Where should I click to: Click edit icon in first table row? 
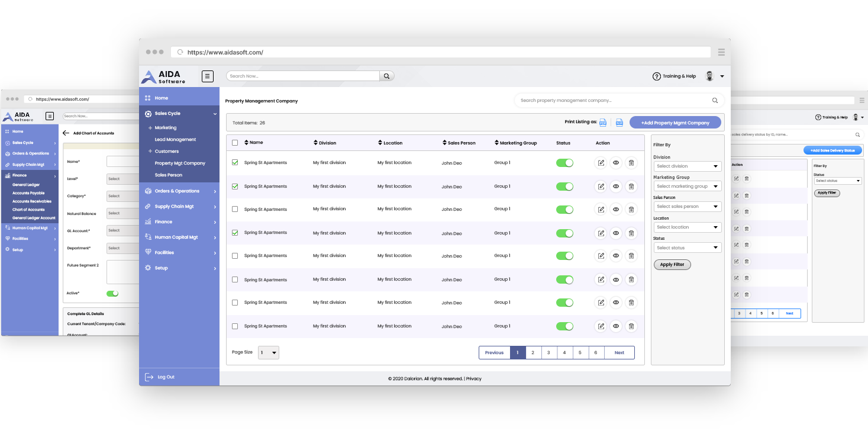pyautogui.click(x=601, y=163)
